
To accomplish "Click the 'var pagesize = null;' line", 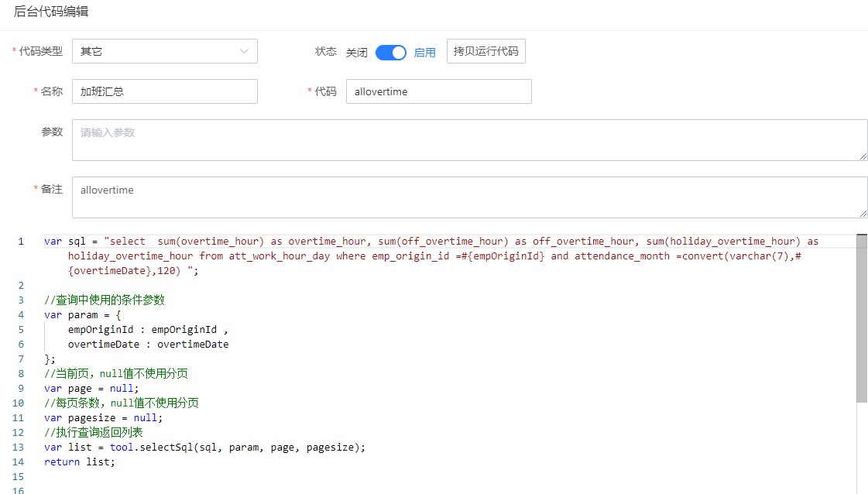I will click(104, 417).
